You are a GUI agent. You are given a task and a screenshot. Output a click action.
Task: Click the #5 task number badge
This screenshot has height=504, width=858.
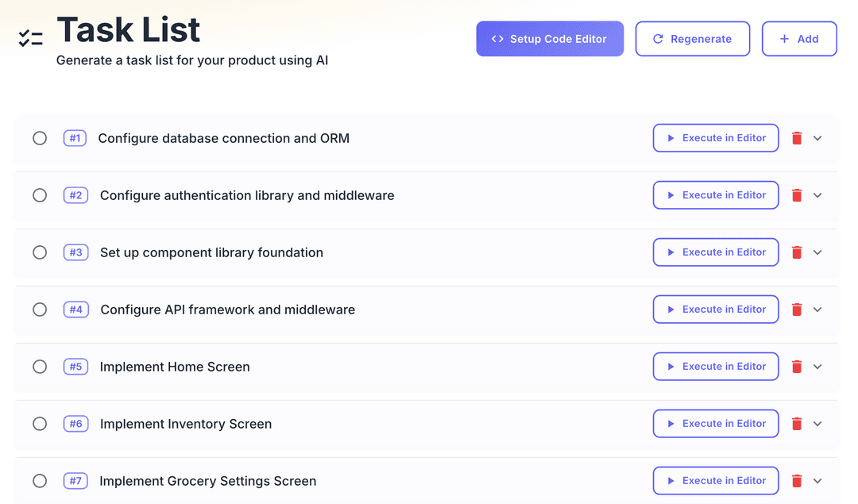(75, 367)
